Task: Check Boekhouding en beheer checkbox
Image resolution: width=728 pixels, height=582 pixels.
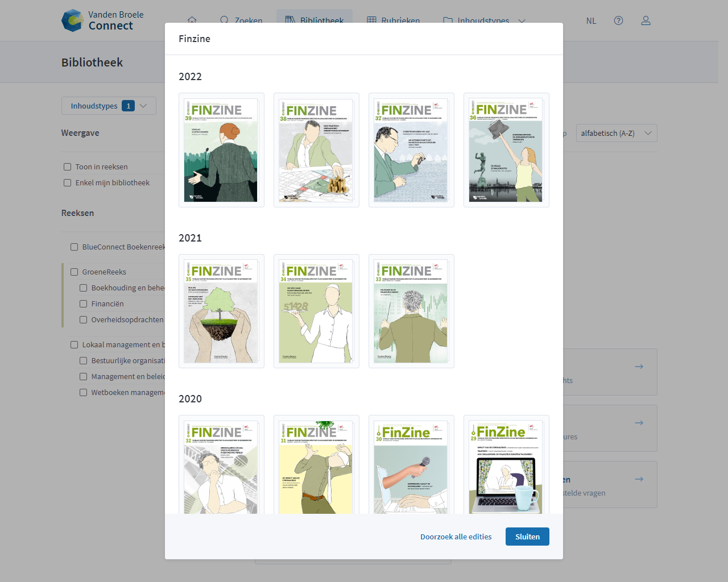Action: [x=84, y=288]
